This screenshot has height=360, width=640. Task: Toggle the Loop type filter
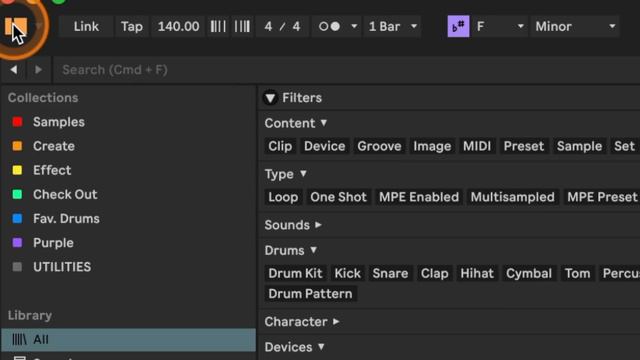[283, 197]
